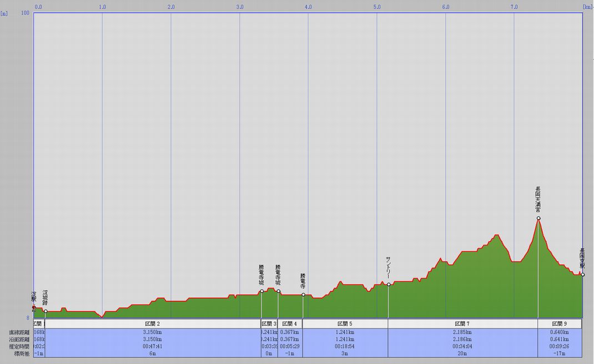Click the red start point marker at 淀駅

[x=34, y=307]
